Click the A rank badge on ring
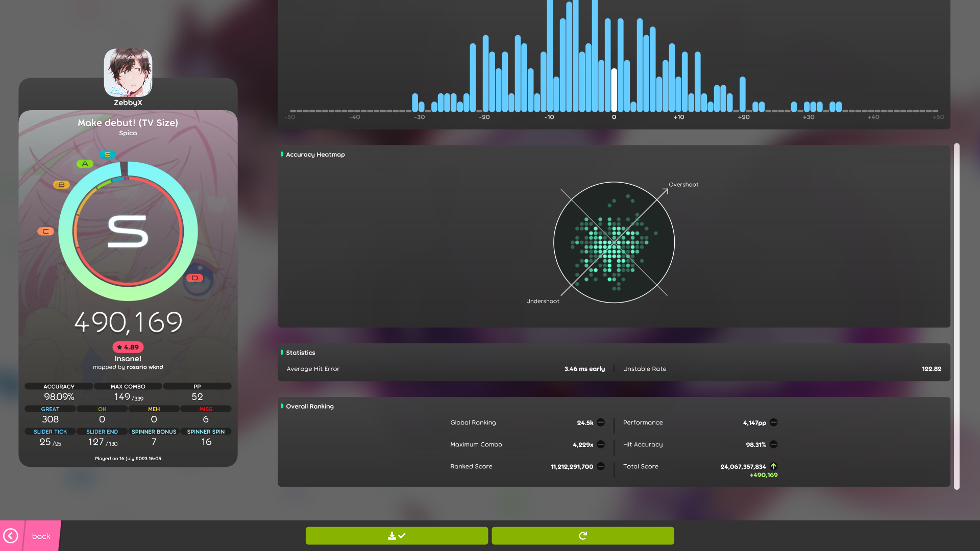The image size is (980, 551). pyautogui.click(x=85, y=164)
